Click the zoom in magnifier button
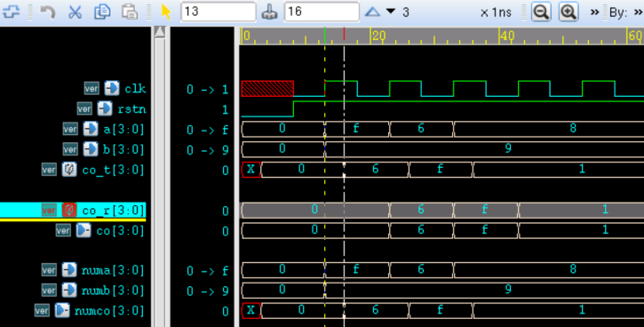The width and height of the screenshot is (644, 327). [x=568, y=12]
